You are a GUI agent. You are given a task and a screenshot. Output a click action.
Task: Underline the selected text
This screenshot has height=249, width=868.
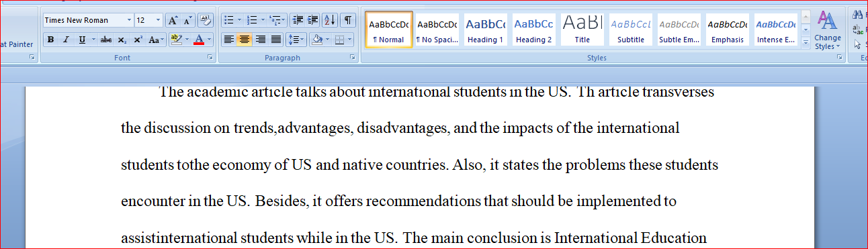pyautogui.click(x=82, y=40)
